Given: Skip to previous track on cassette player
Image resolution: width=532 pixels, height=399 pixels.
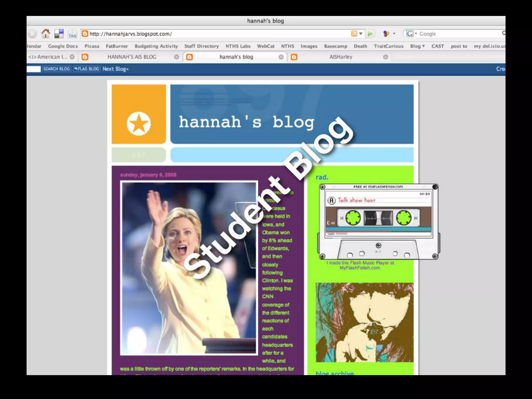Looking at the screenshot, I should coord(342,218).
